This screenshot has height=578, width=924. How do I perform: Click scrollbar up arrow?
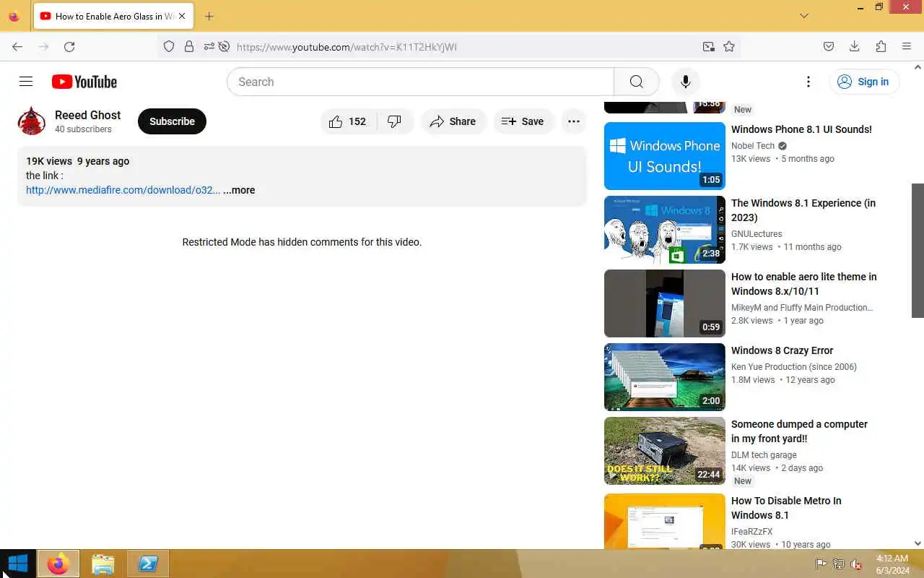tap(918, 67)
